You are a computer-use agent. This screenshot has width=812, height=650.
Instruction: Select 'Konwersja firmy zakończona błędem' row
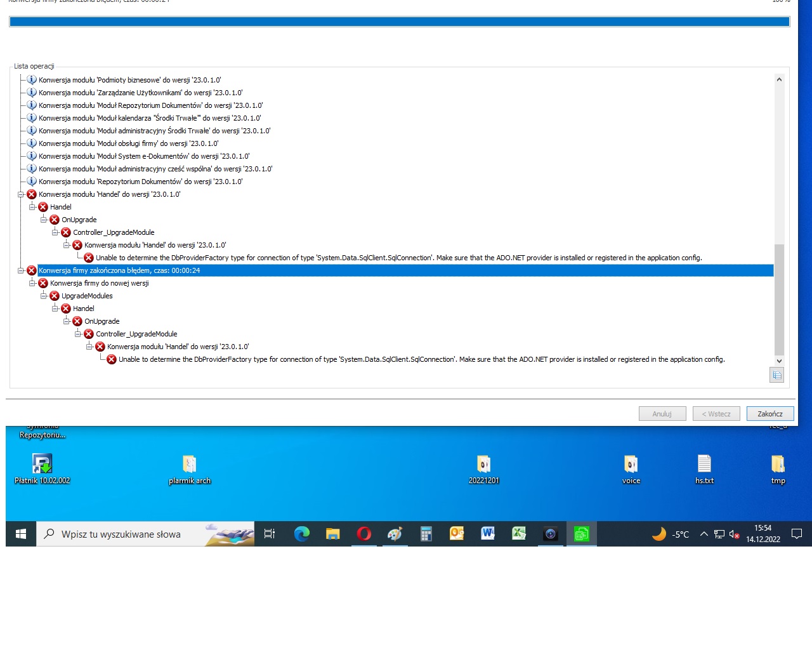point(119,270)
